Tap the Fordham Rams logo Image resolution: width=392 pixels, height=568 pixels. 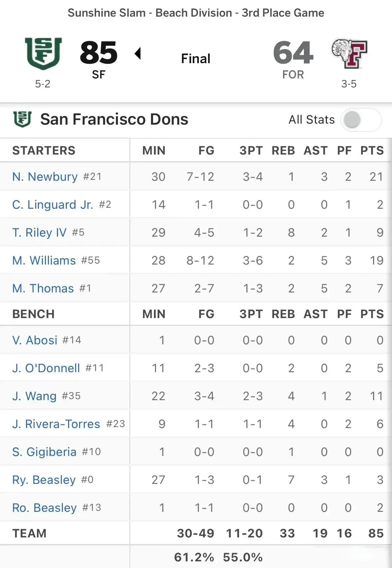[x=349, y=54]
